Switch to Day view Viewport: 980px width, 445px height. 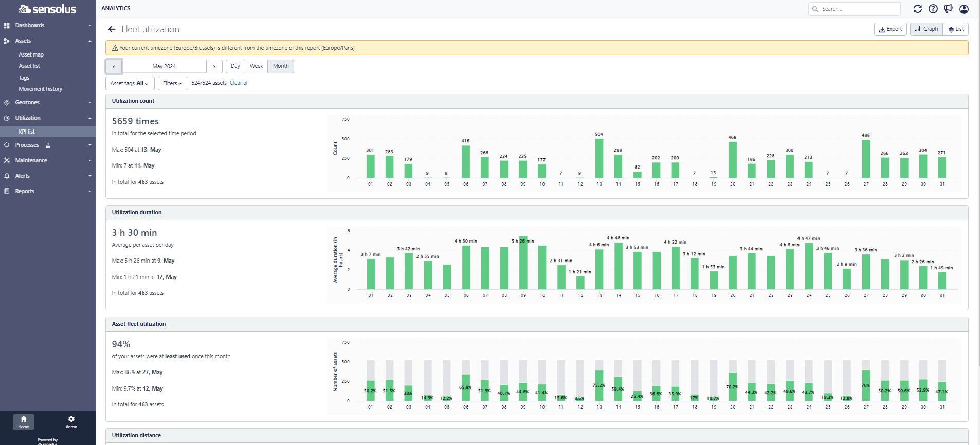pyautogui.click(x=235, y=66)
